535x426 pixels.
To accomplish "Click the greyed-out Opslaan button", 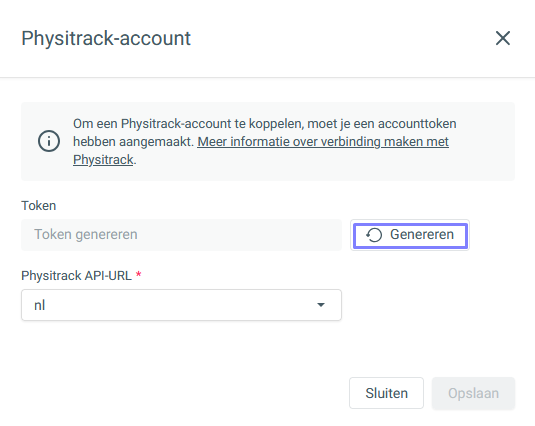I will [x=473, y=393].
